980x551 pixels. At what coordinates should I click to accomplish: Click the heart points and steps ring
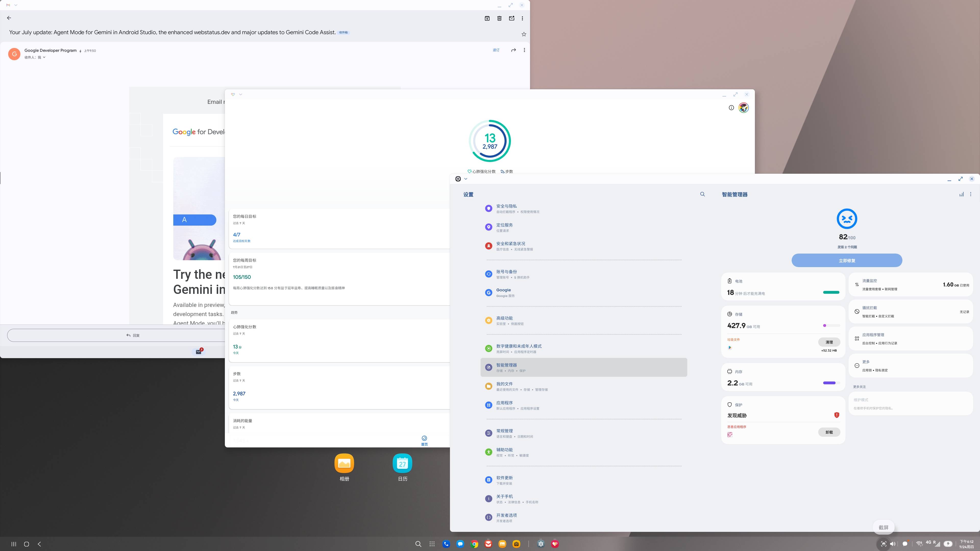pyautogui.click(x=490, y=141)
